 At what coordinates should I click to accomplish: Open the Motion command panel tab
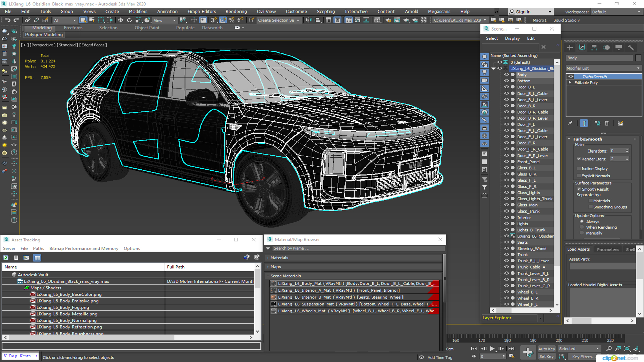tap(606, 48)
